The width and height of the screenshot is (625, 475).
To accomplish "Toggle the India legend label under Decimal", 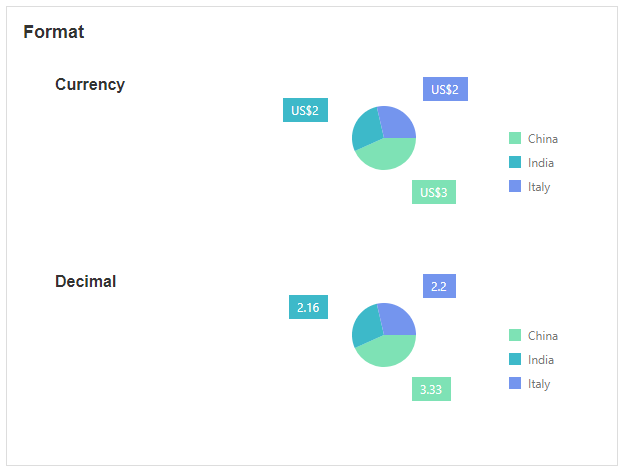I will 541,360.
